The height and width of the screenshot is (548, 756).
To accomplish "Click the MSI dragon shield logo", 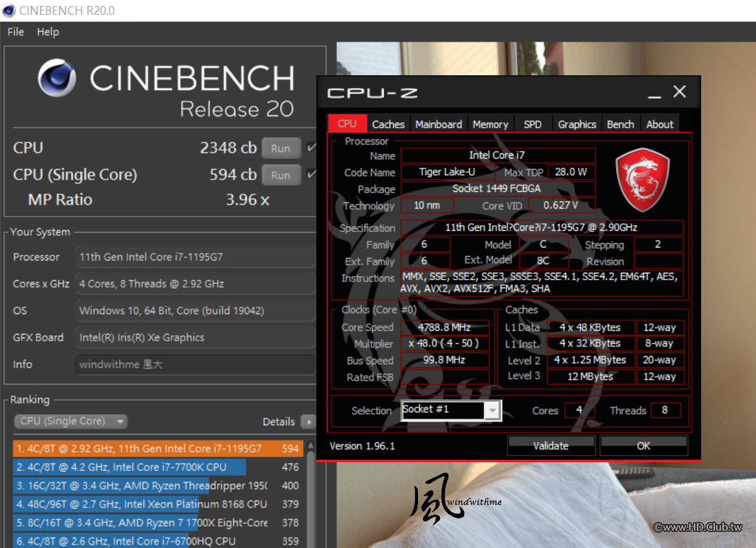I will (643, 180).
